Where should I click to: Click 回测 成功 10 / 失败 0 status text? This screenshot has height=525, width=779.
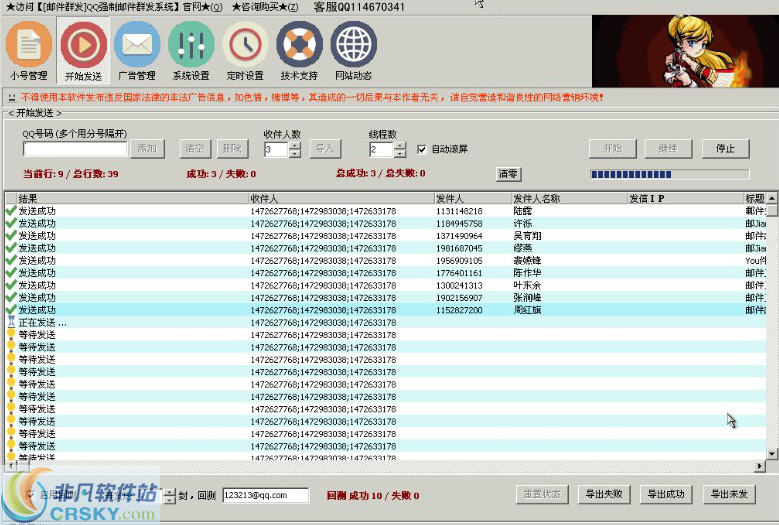[x=373, y=496]
